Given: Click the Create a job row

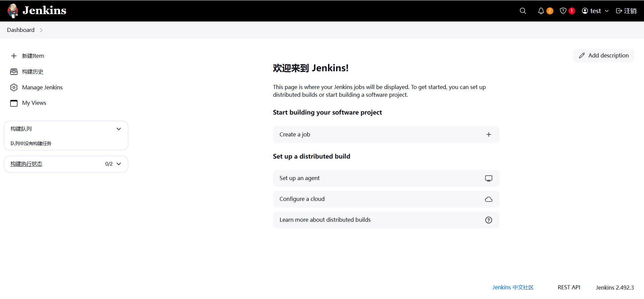Looking at the screenshot, I should 386,134.
